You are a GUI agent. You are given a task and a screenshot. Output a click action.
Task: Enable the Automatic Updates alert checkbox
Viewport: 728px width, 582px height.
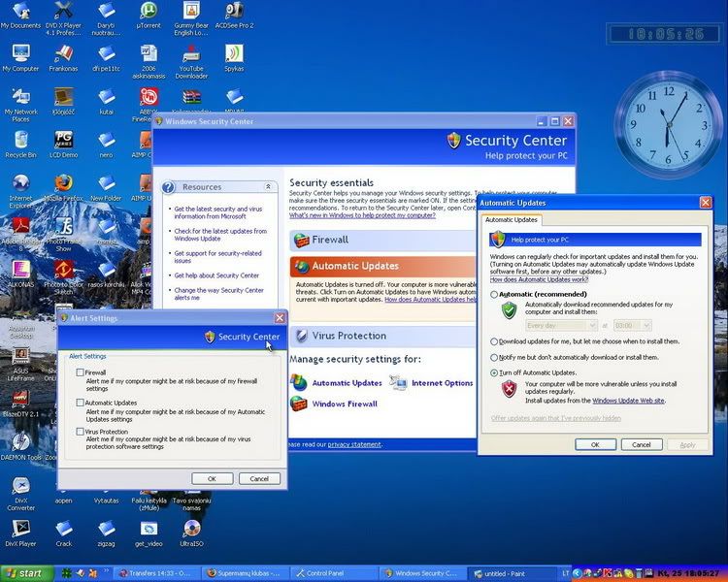point(80,403)
